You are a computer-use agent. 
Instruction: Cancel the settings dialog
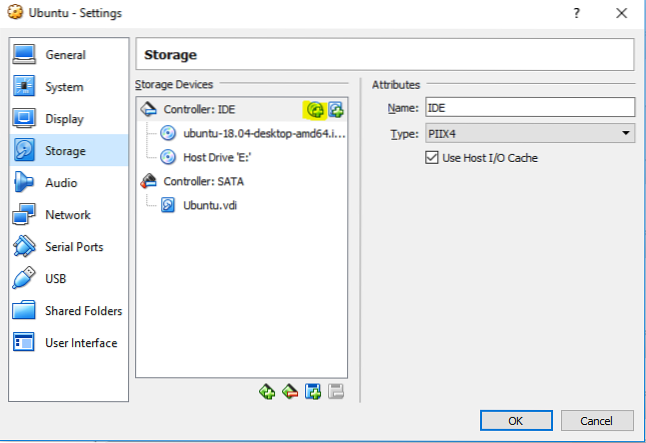pyautogui.click(x=596, y=420)
